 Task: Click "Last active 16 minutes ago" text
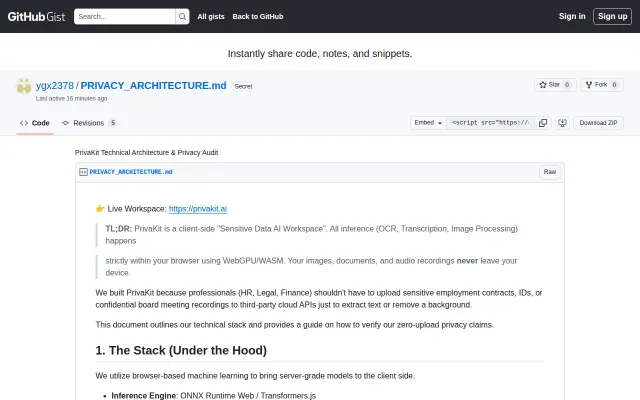tap(71, 98)
